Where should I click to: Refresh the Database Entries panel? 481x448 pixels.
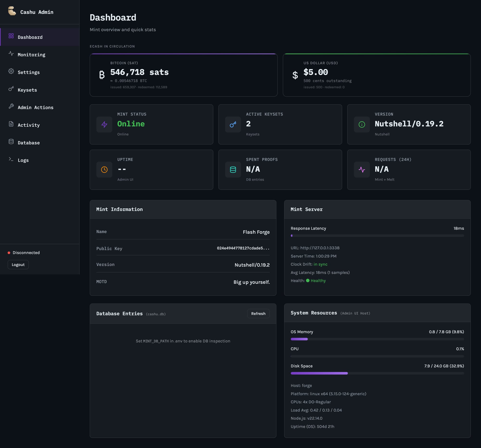(x=258, y=313)
